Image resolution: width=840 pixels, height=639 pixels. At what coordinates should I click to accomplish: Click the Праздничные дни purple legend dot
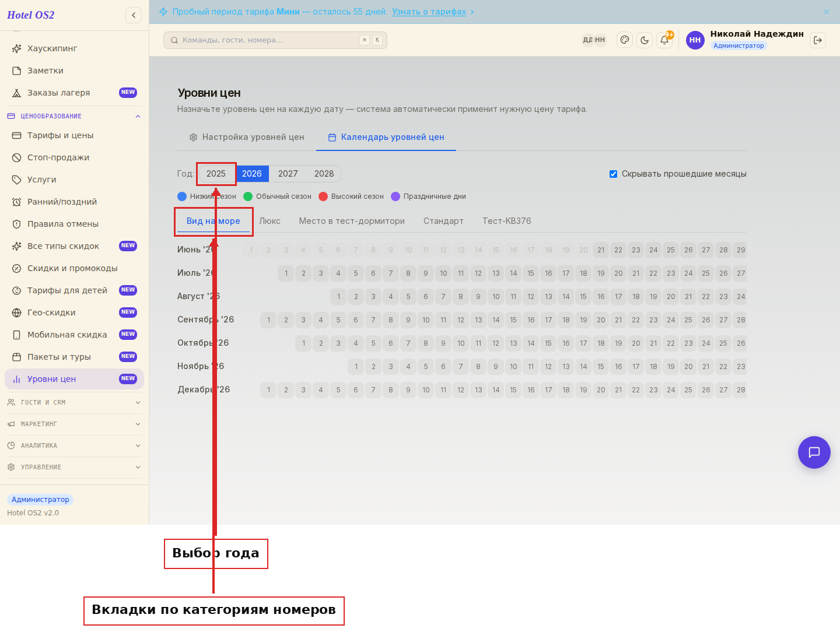(x=395, y=196)
